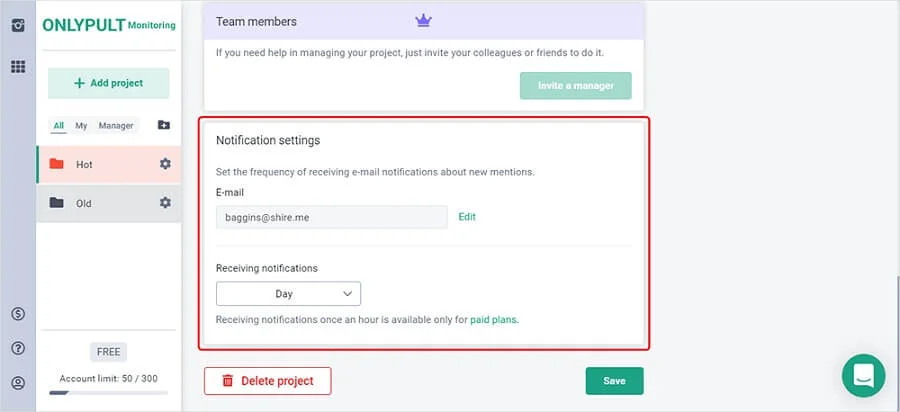Open billing dollar icon in left rail

[x=17, y=314]
